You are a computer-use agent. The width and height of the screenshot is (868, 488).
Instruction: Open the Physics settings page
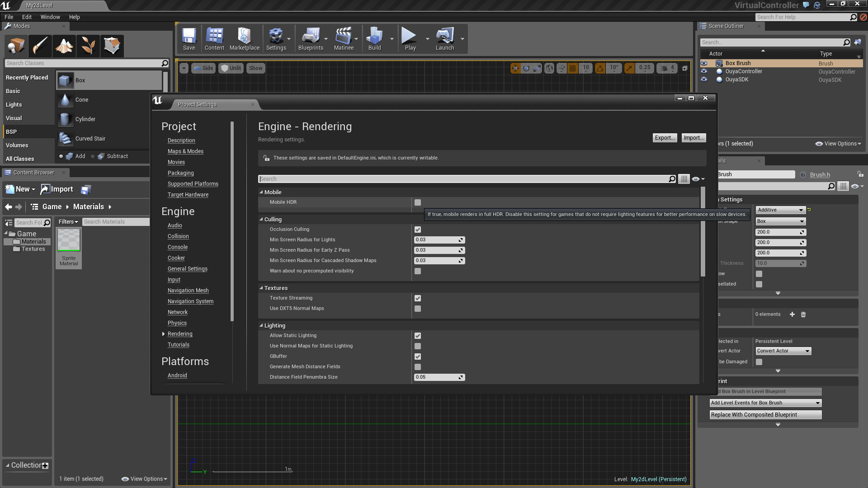[x=177, y=323]
